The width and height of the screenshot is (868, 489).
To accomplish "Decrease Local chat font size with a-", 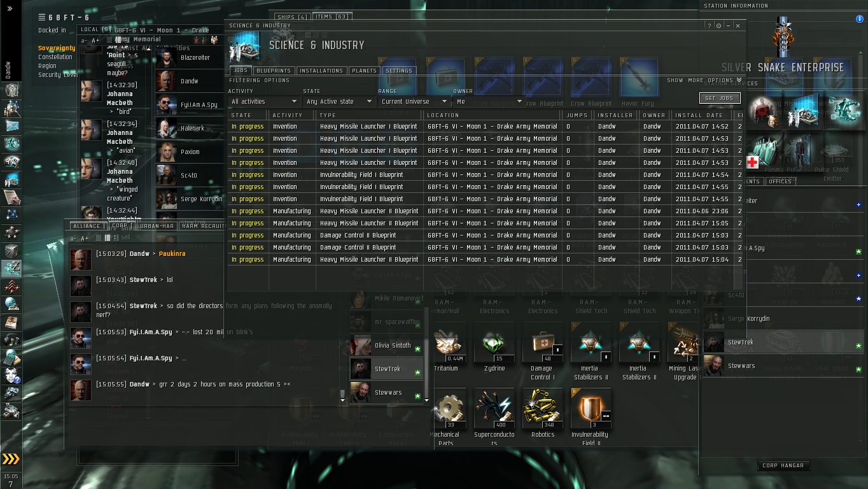I will click(84, 40).
